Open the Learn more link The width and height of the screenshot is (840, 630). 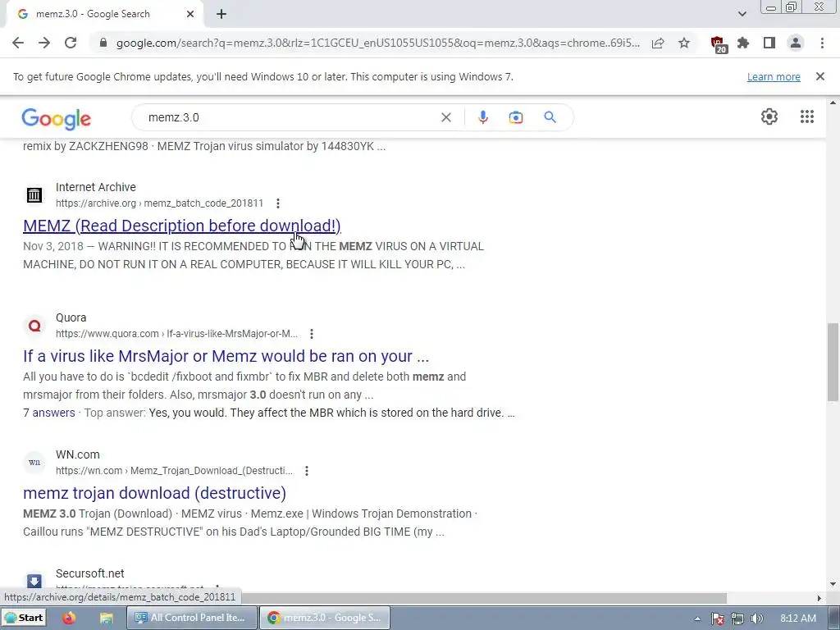[774, 76]
